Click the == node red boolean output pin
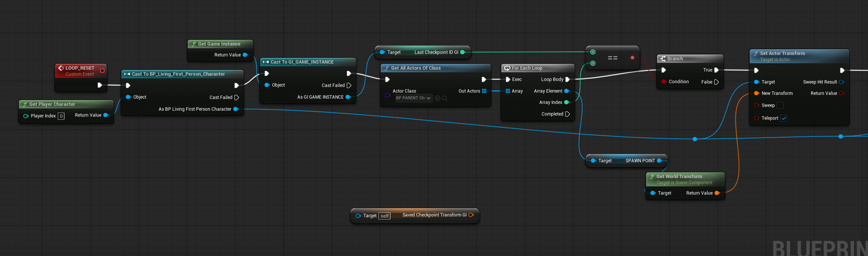The width and height of the screenshot is (868, 256). [x=632, y=58]
